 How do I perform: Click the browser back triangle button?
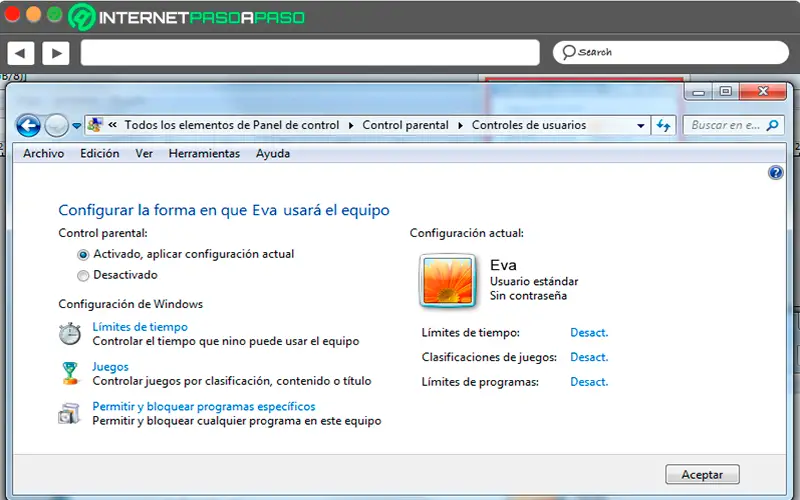tap(21, 53)
